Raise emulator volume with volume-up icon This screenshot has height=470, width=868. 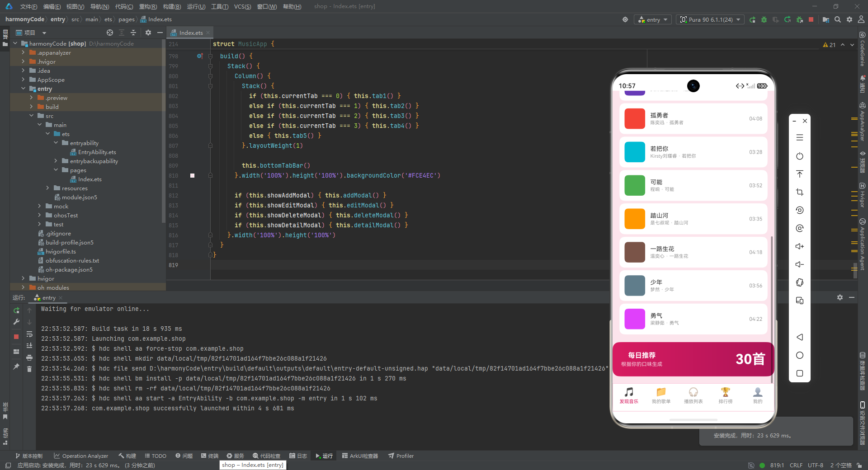tap(800, 246)
